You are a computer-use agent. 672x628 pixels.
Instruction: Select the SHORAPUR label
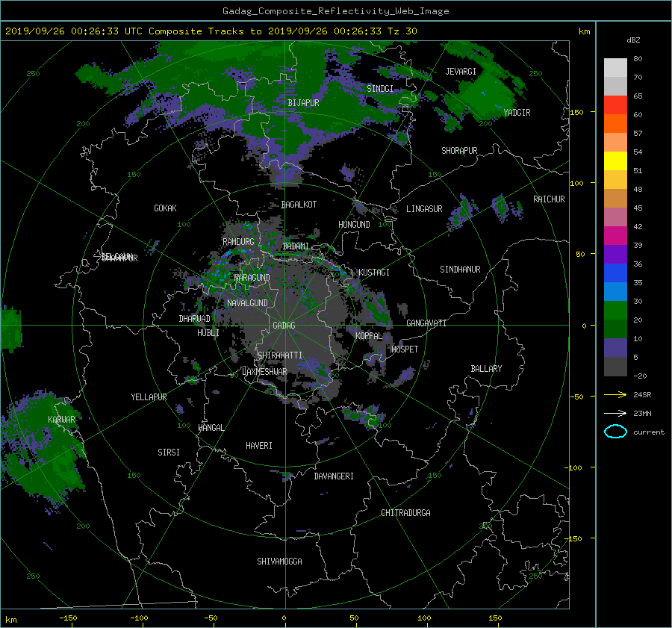[459, 151]
